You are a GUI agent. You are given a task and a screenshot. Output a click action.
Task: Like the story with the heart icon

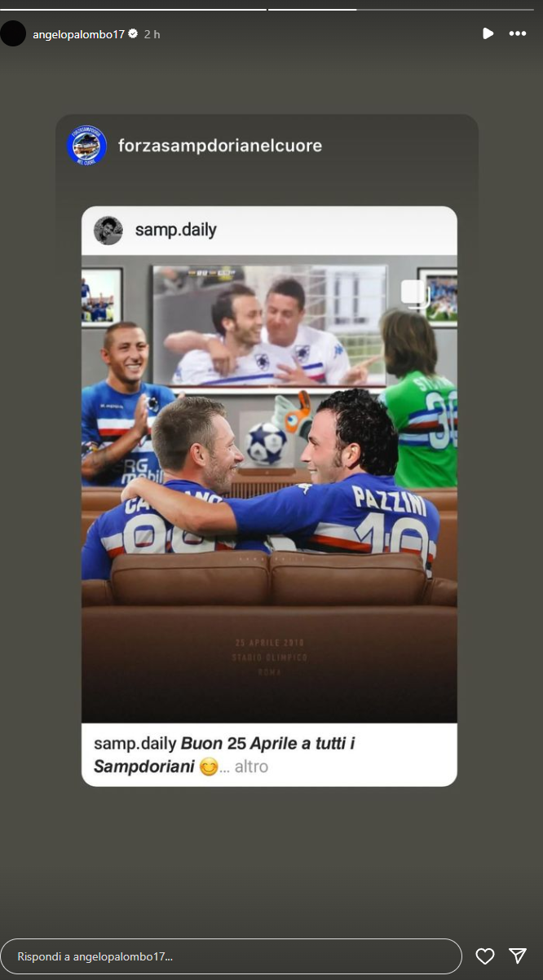(x=485, y=956)
